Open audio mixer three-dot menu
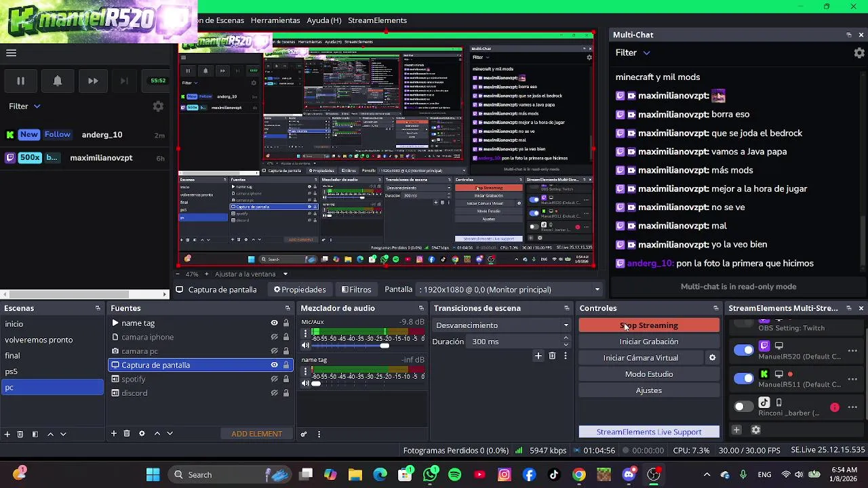The image size is (868, 488). pos(319,434)
